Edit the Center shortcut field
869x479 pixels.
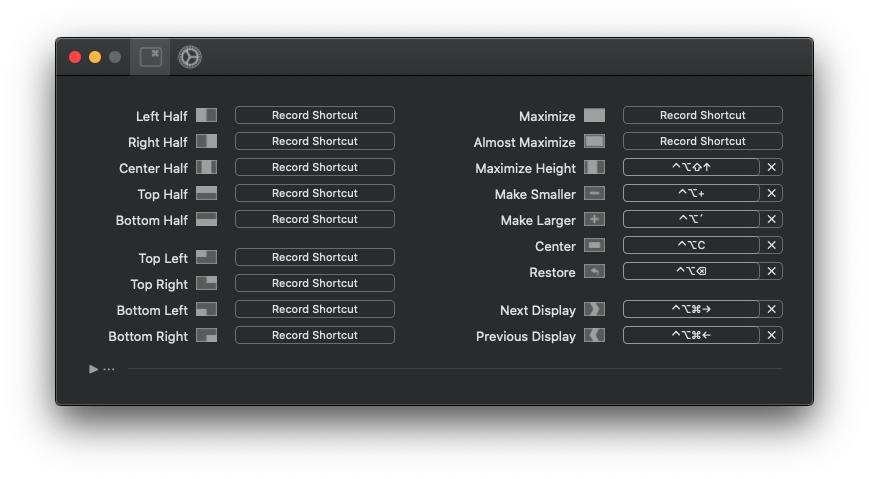pyautogui.click(x=691, y=246)
